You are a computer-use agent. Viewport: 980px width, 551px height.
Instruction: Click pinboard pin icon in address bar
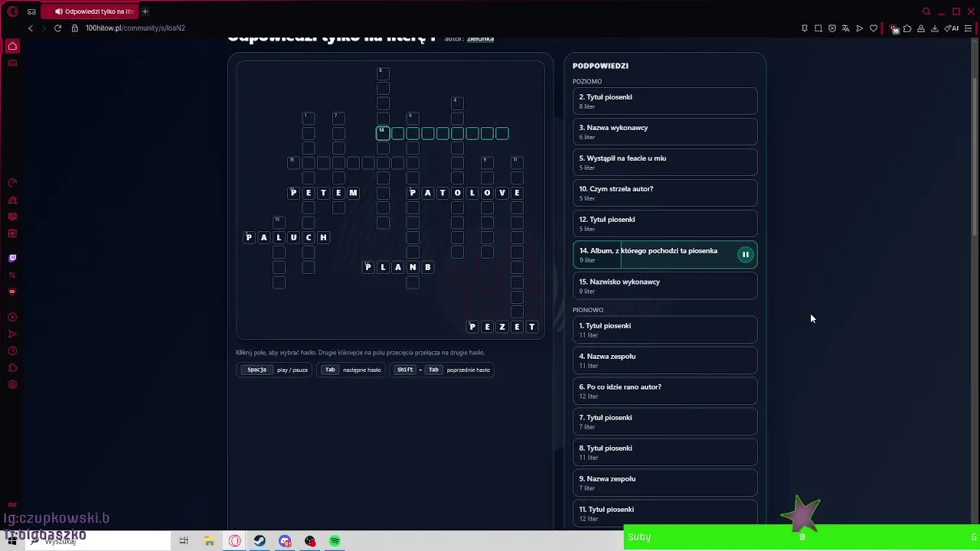coord(805,28)
